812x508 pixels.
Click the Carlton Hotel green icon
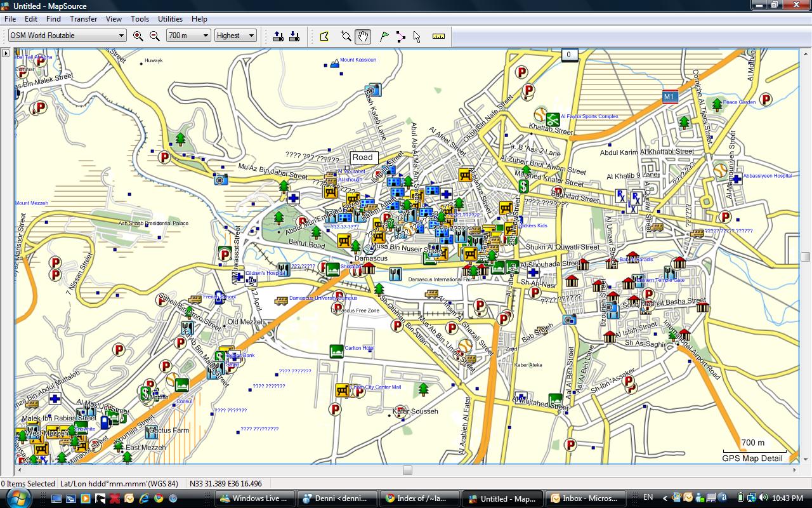(x=336, y=351)
